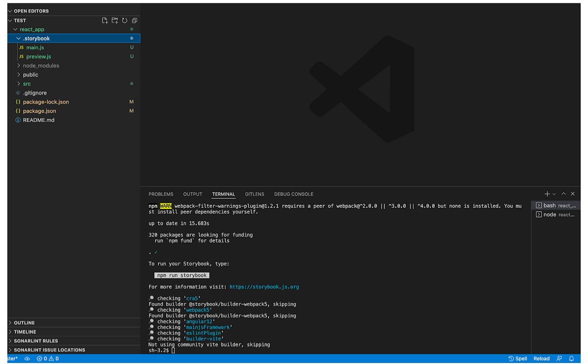
Task: Click the master branch indicator in status bar
Action: (13, 359)
